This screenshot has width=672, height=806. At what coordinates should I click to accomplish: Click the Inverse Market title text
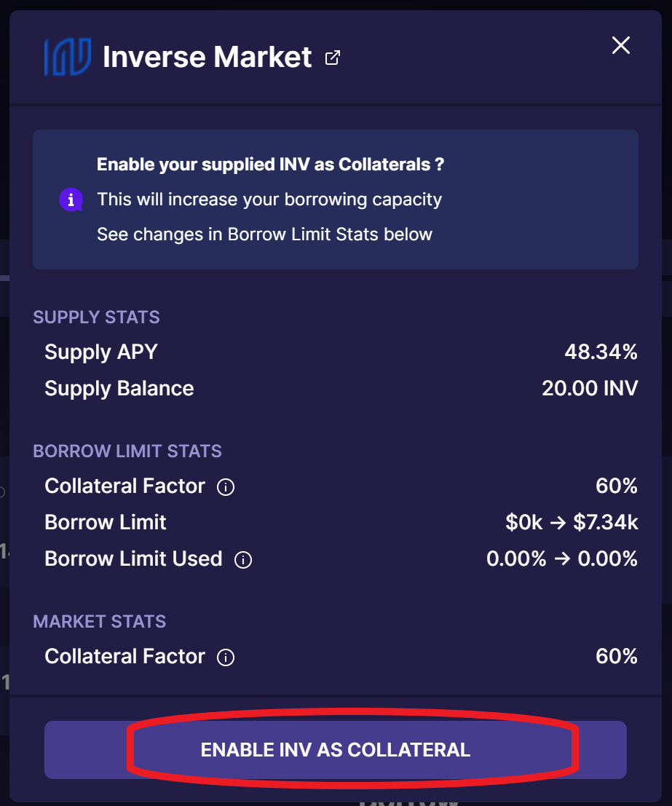pyautogui.click(x=207, y=57)
